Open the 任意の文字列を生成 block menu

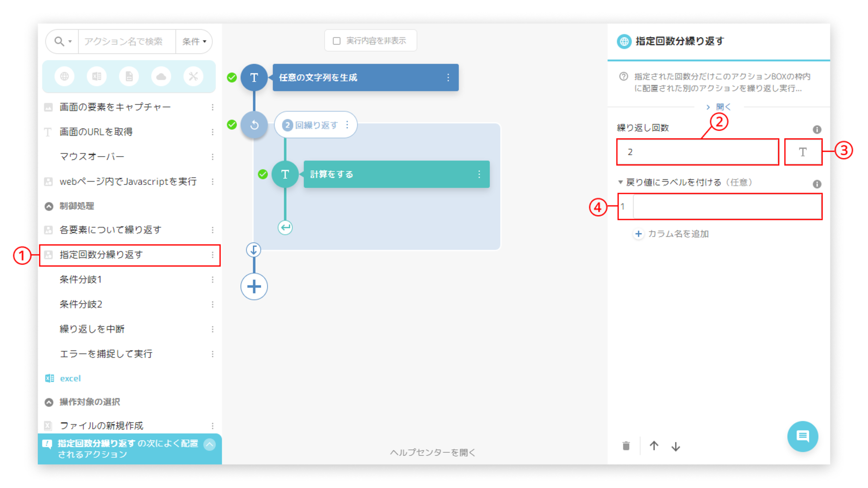click(x=448, y=78)
